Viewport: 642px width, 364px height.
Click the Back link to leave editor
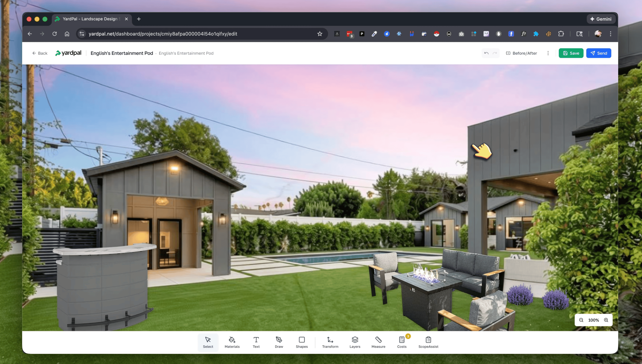click(x=40, y=53)
